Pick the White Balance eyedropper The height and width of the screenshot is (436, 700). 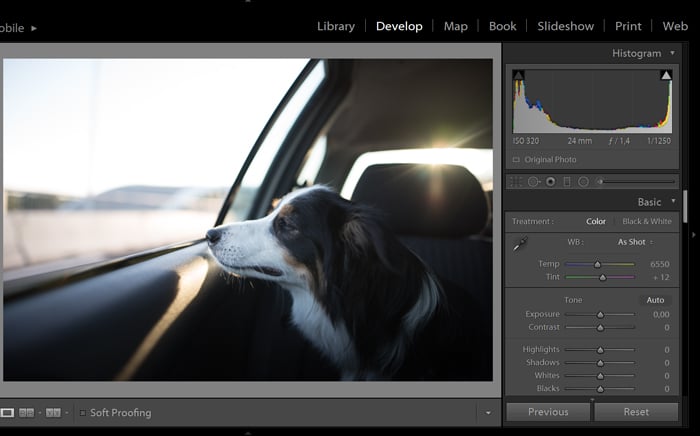520,244
